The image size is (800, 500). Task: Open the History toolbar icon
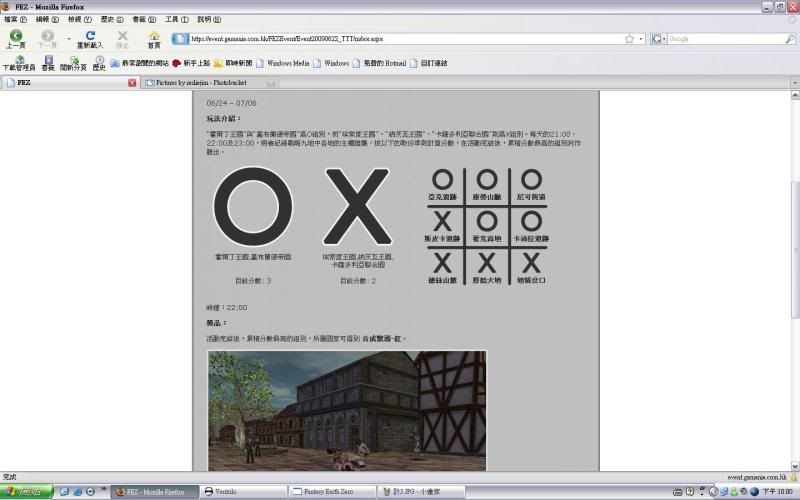click(x=99, y=60)
